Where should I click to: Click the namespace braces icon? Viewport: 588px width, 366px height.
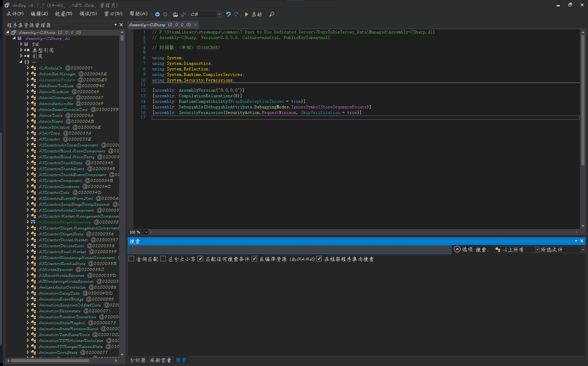(x=27, y=62)
